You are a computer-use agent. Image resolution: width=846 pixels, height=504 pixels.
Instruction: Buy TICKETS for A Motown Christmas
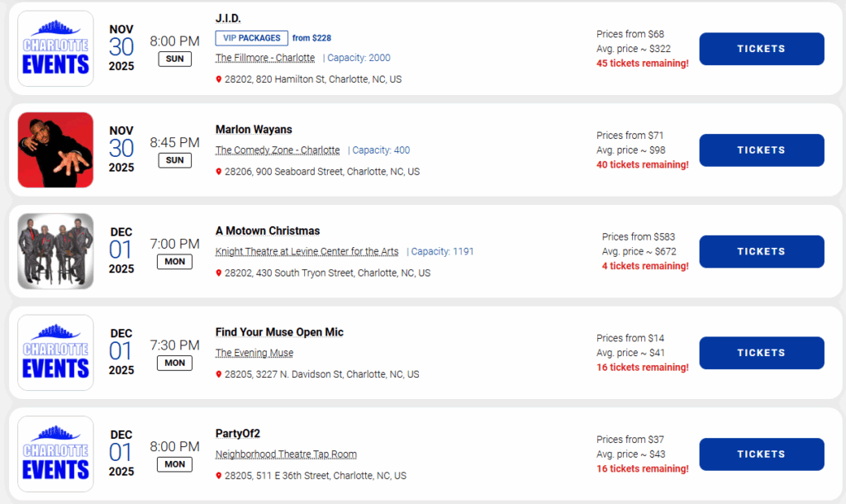(x=761, y=251)
